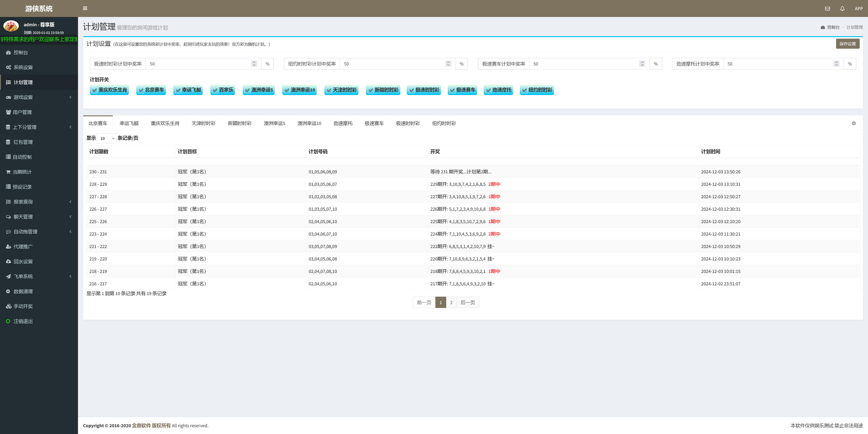Screen dimensions: 868x434
Task: Click the gear icon beside game tabs
Action: [x=854, y=123]
